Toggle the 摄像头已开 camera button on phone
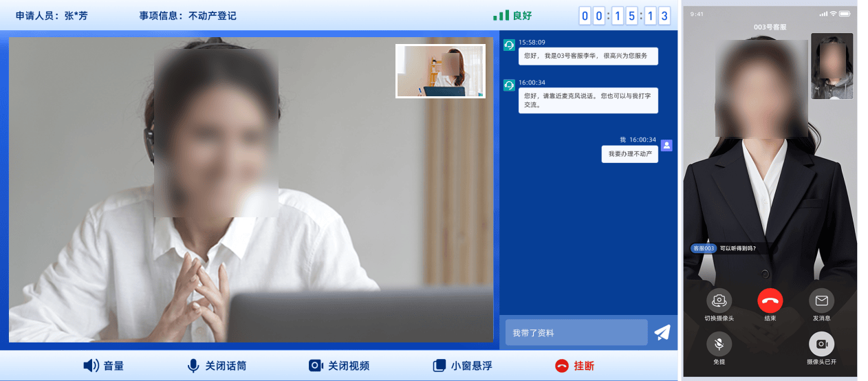Viewport: 868px width, 381px height. (821, 344)
